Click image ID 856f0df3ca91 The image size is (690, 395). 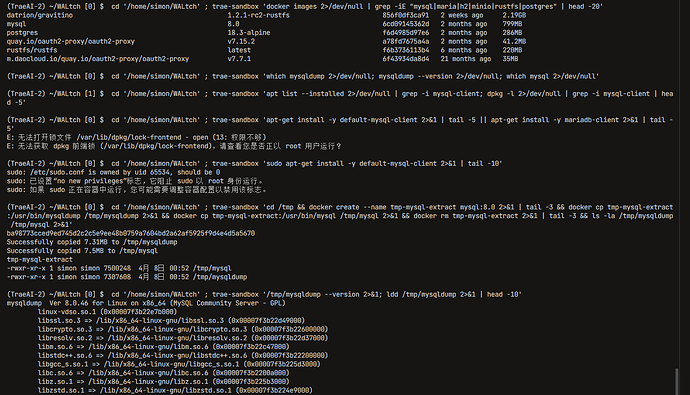405,15
